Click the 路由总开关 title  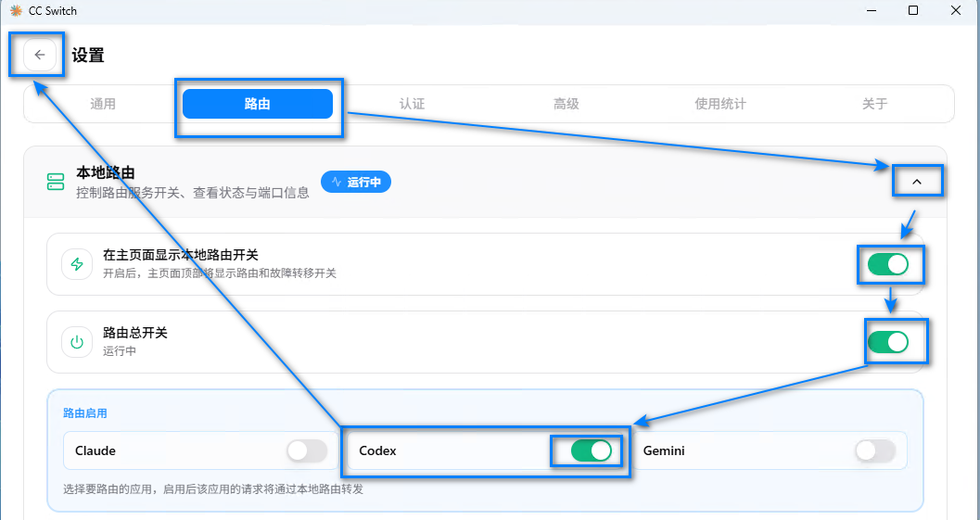click(135, 333)
